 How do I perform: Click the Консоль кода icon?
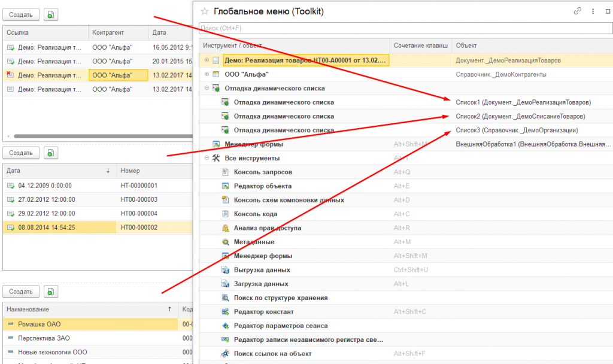click(x=226, y=214)
